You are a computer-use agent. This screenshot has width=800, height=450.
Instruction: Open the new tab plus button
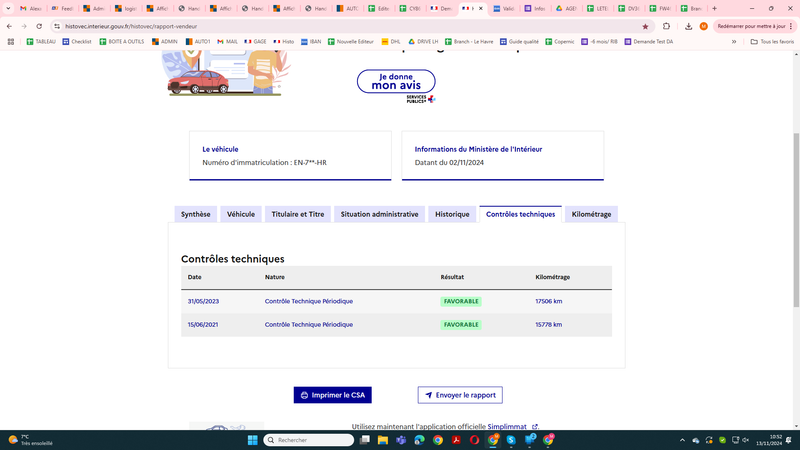714,8
